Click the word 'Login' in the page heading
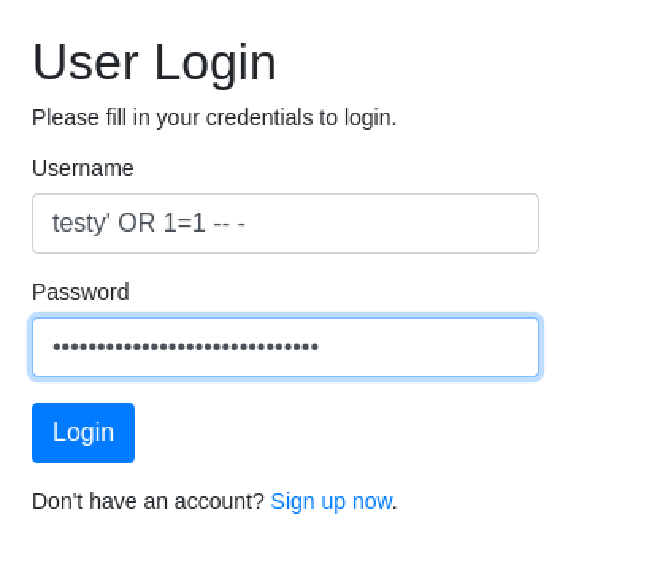 tap(214, 62)
